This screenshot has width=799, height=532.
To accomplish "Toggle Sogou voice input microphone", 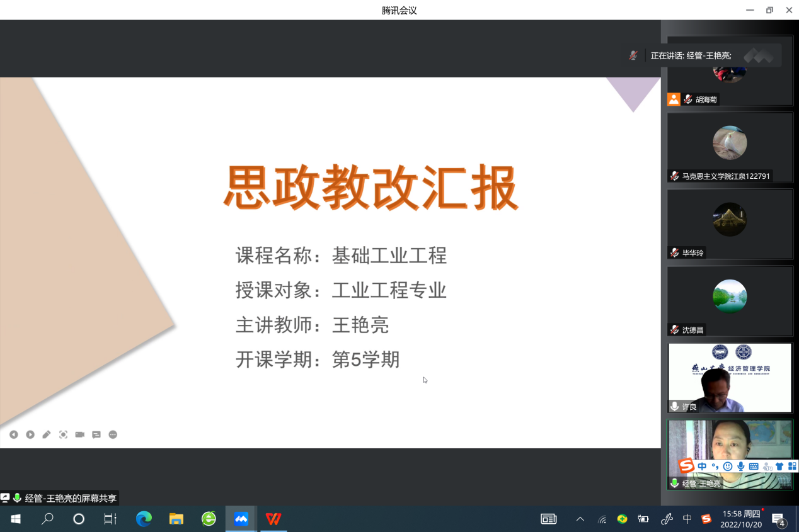I will click(741, 467).
